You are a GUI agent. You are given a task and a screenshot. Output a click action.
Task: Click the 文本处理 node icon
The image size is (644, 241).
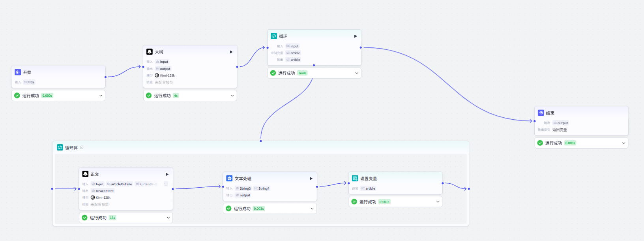(x=229, y=179)
